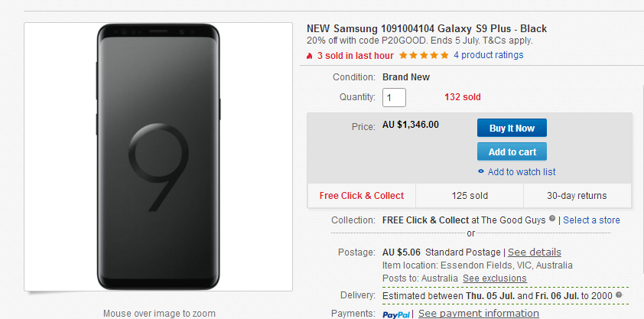Add this item to watch list
This screenshot has width=644, height=319.
coord(521,172)
